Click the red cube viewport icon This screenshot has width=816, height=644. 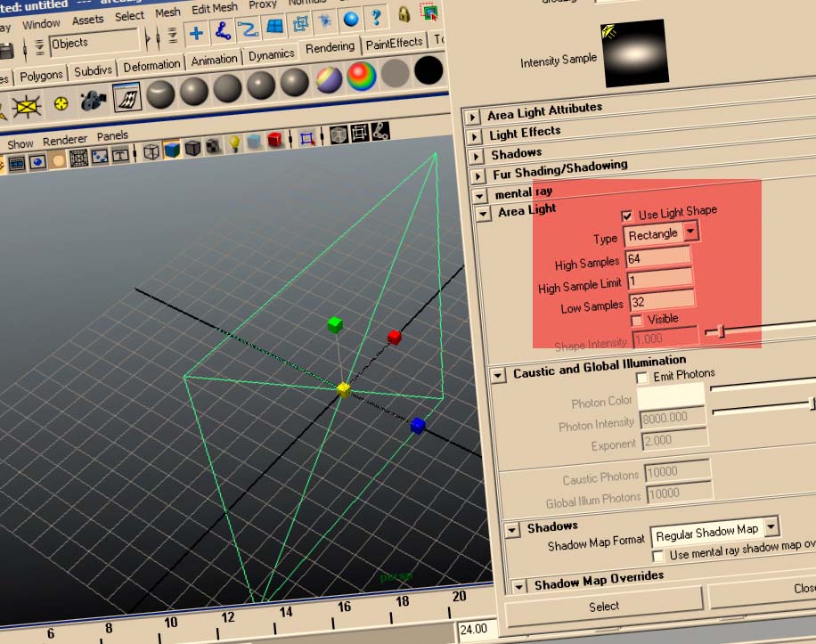tap(274, 140)
